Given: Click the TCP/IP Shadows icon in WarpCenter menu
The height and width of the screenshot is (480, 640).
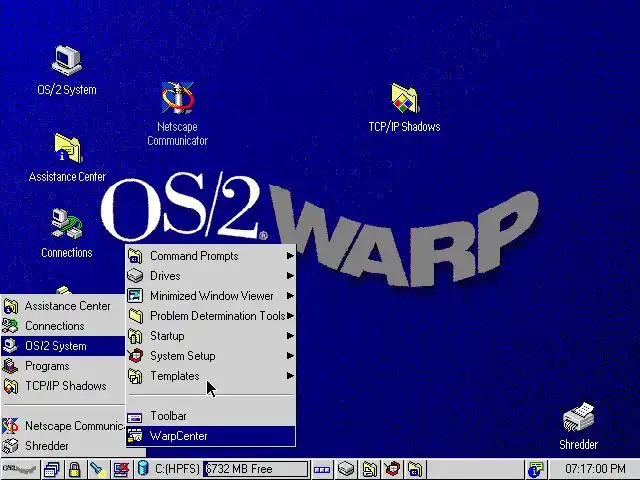Looking at the screenshot, I should 11,386.
